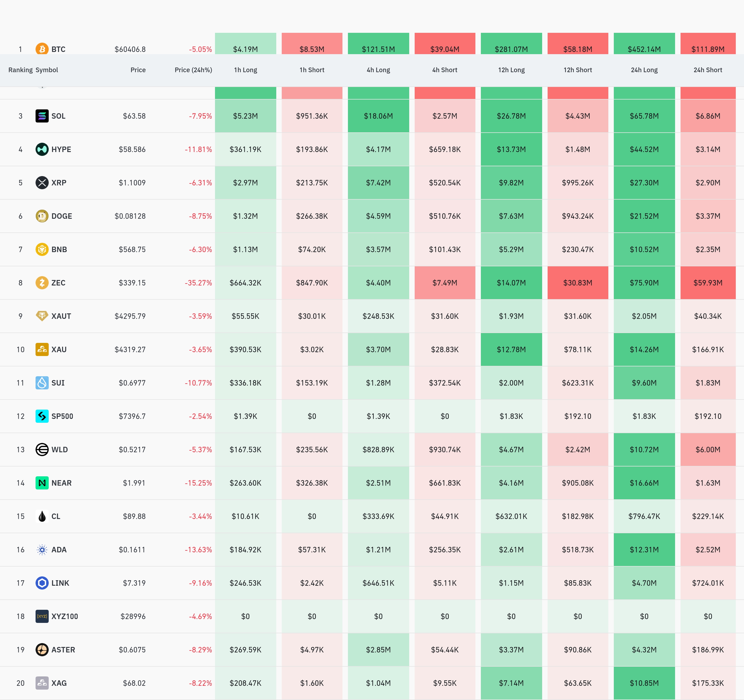Sort by 24h Short column header
This screenshot has height=700, width=744.
click(x=708, y=70)
